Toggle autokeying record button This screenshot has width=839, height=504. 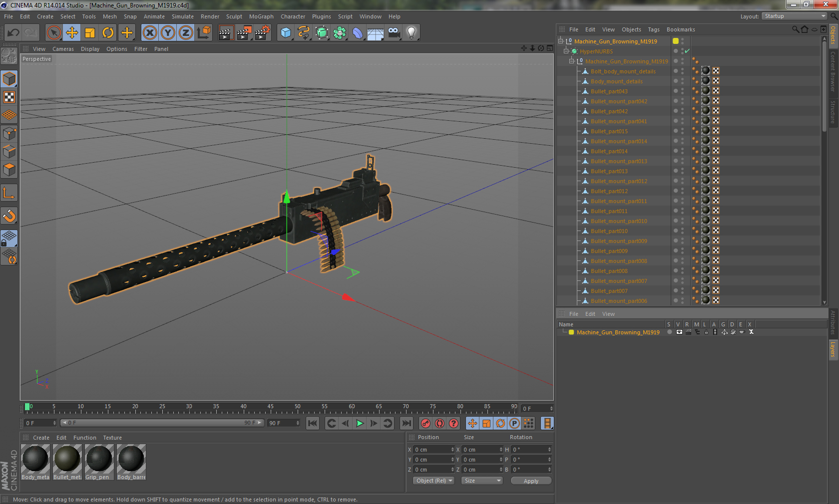click(x=439, y=423)
